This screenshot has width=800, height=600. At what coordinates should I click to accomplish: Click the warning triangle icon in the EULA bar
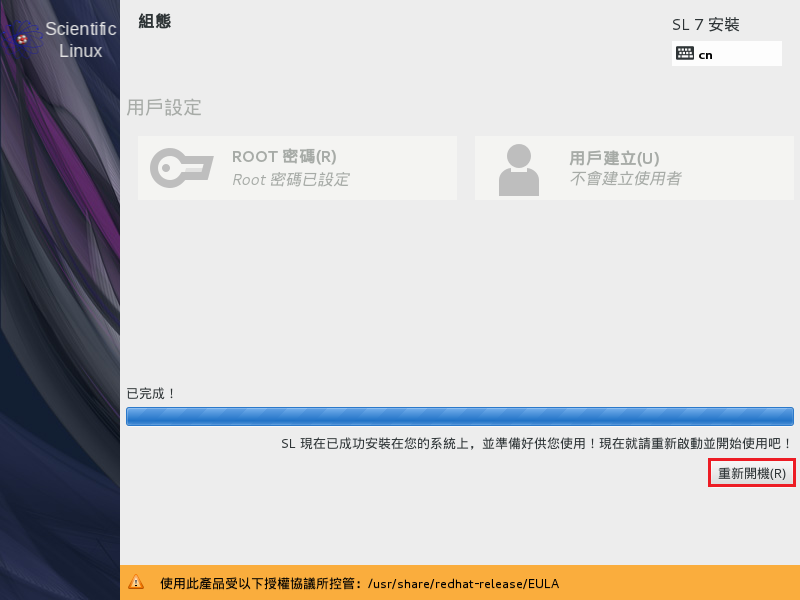(136, 582)
